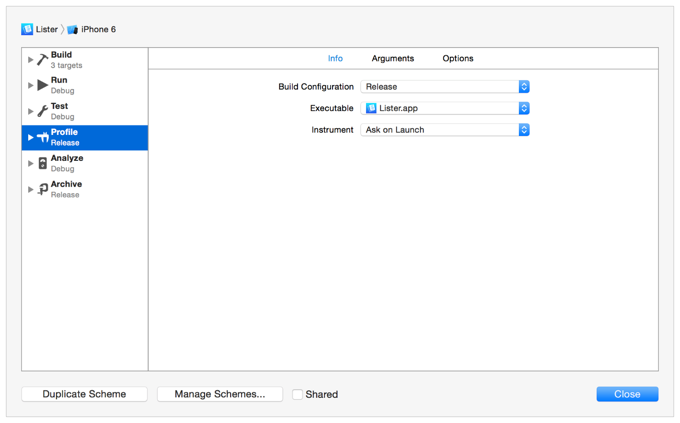Viewport: 680px width, 423px height.
Task: Click the 'Build Configuration' label
Action: [x=316, y=87]
